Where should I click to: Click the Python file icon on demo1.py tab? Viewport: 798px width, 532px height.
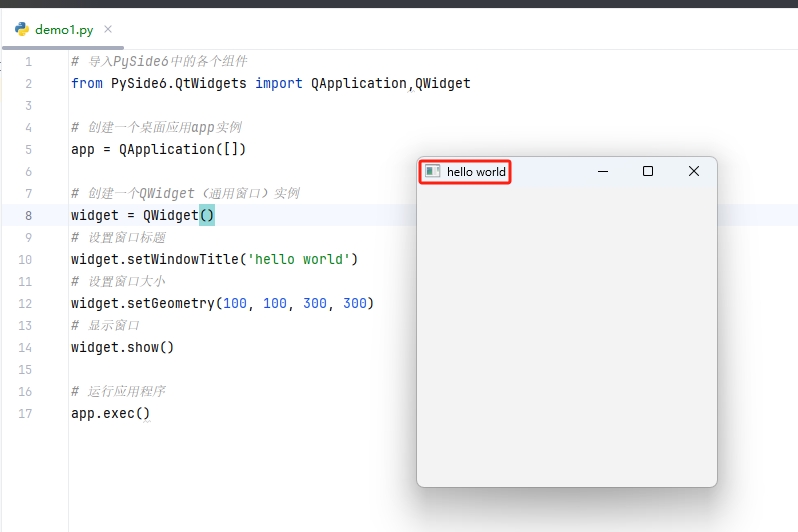[x=21, y=30]
